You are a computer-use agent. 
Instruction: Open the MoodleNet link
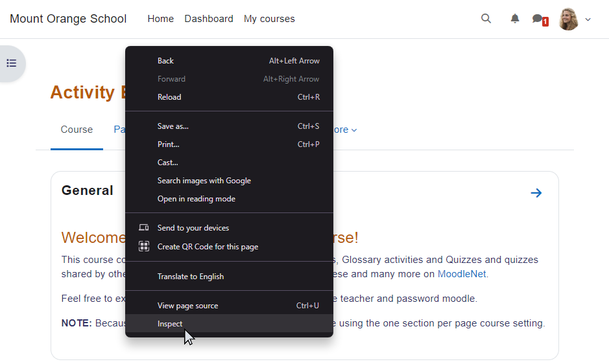tap(462, 274)
